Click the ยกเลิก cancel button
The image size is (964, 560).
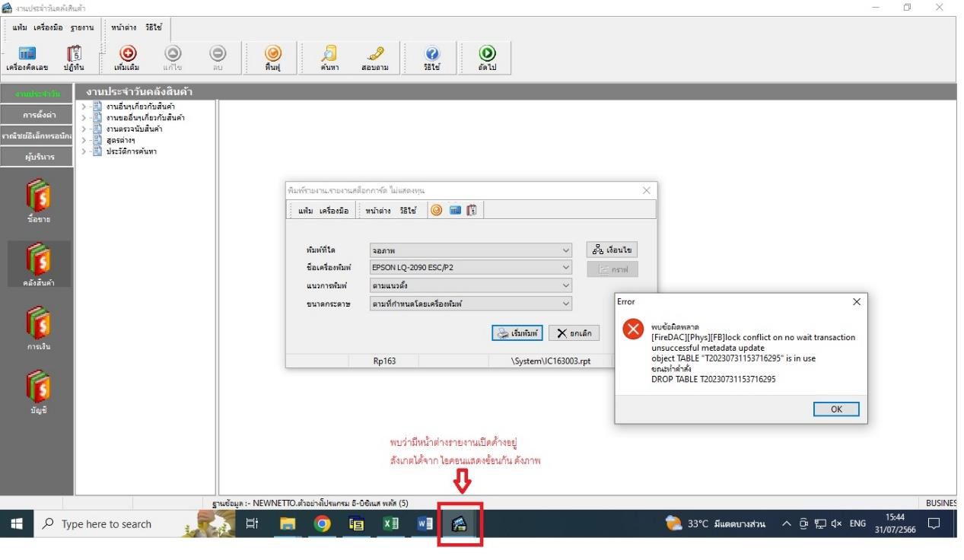[574, 332]
